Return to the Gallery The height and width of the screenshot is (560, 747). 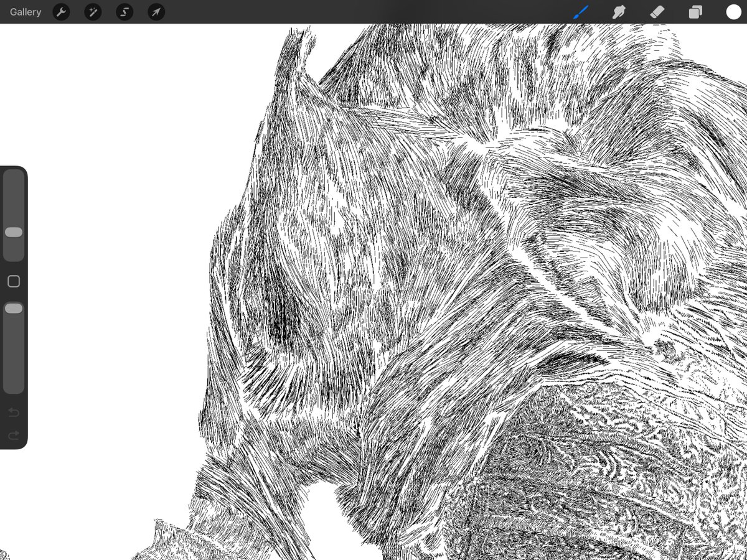click(x=26, y=12)
